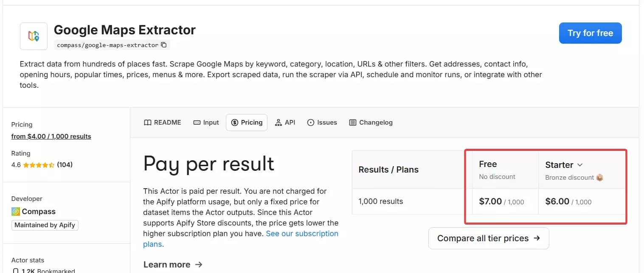
Task: Open the subscription plans link
Action: [x=302, y=233]
